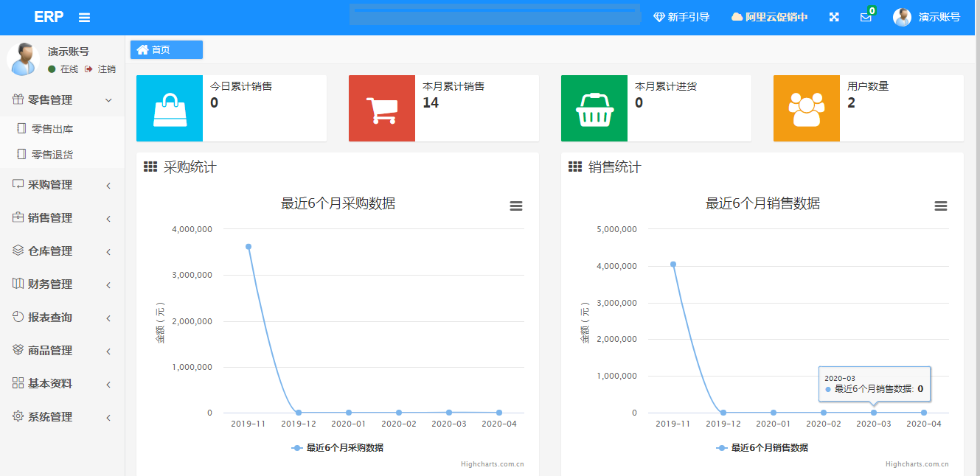Open the 采购统计 chart context menu
The height and width of the screenshot is (476, 980).
pyautogui.click(x=516, y=206)
